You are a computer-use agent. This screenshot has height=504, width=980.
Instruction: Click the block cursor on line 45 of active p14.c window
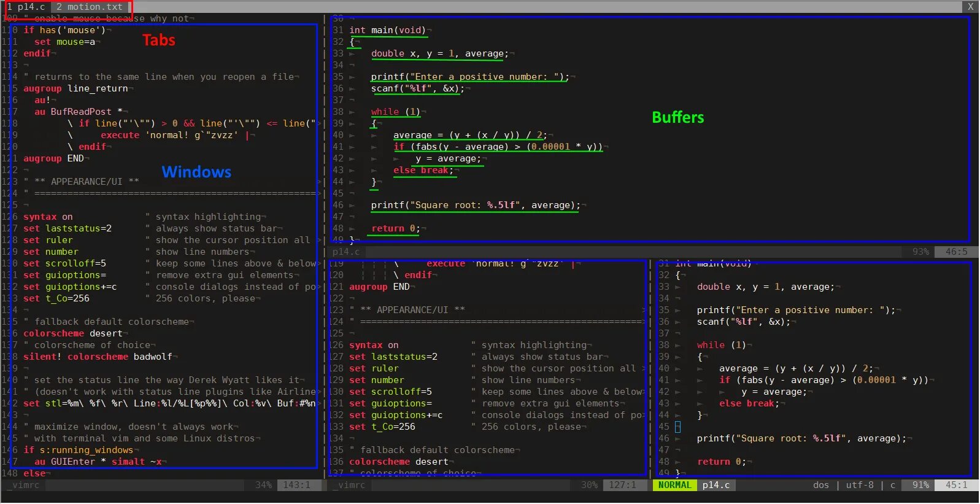pyautogui.click(x=677, y=427)
